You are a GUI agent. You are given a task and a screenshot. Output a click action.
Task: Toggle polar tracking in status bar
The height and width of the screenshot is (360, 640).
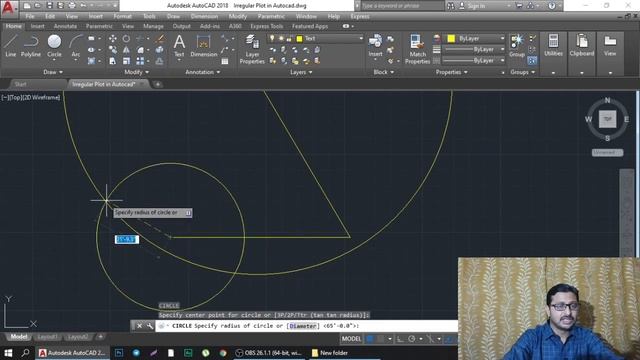click(412, 339)
